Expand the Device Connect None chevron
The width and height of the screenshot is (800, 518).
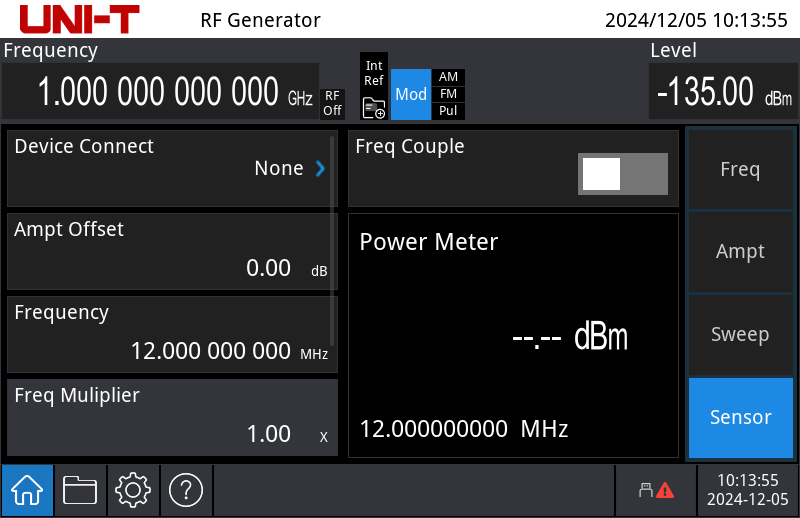(x=320, y=169)
